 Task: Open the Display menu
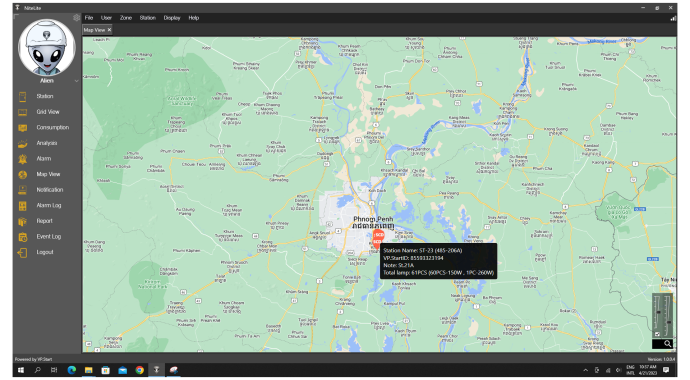point(172,18)
